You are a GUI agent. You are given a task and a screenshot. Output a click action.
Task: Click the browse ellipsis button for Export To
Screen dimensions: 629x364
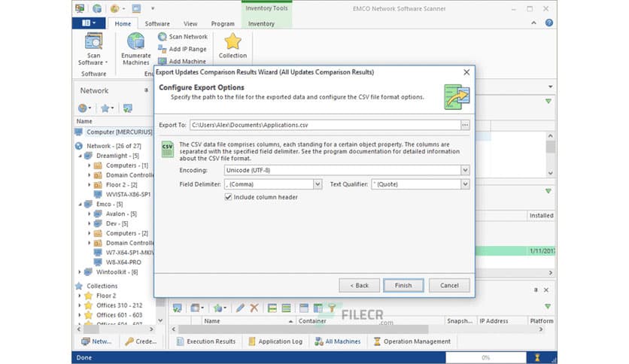pos(465,125)
